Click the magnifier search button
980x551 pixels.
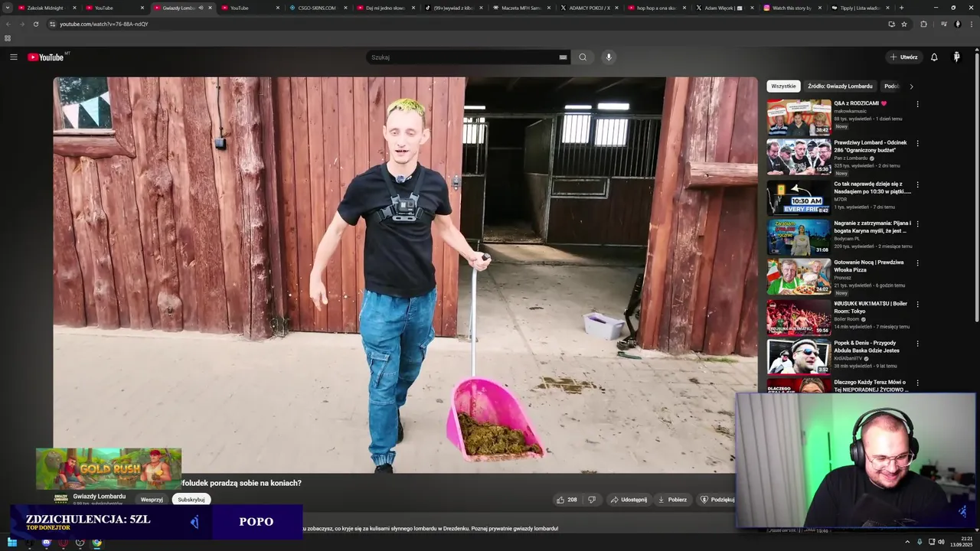(x=583, y=57)
